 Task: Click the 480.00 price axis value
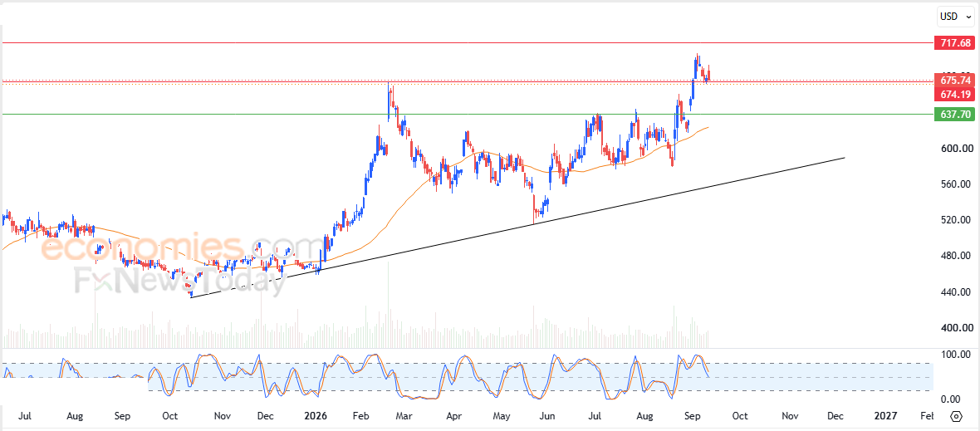click(x=956, y=256)
